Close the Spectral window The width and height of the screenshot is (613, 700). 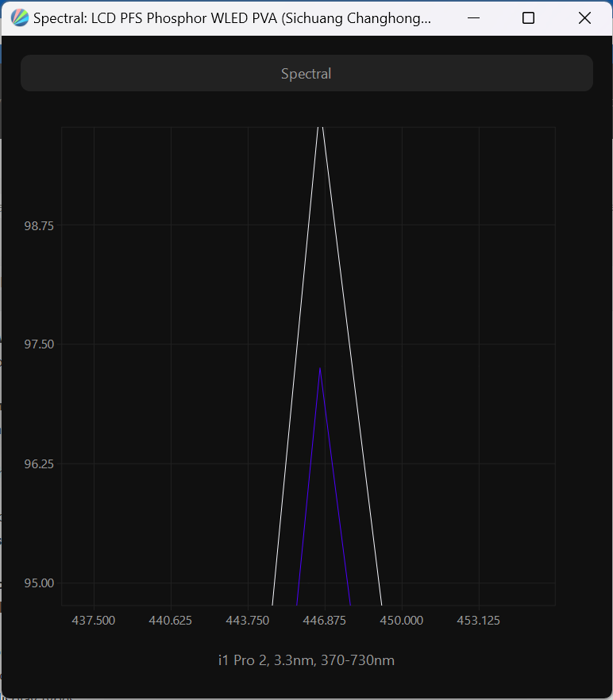point(584,17)
